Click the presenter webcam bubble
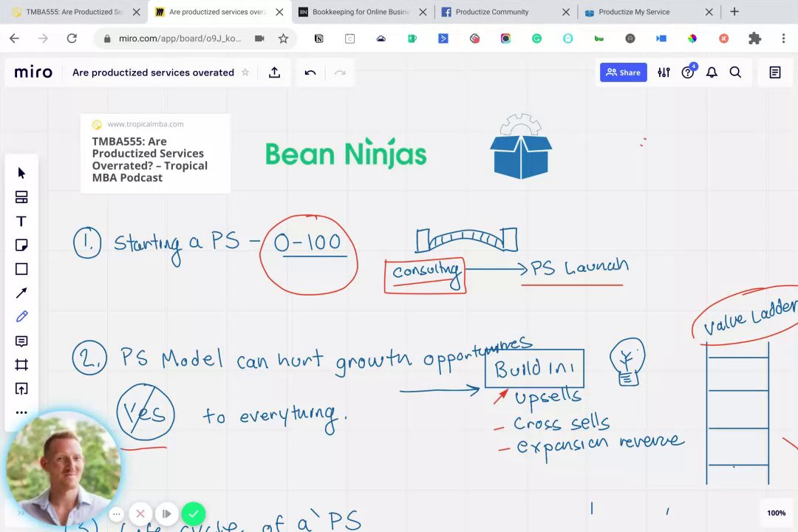This screenshot has width=798, height=532. tap(64, 469)
